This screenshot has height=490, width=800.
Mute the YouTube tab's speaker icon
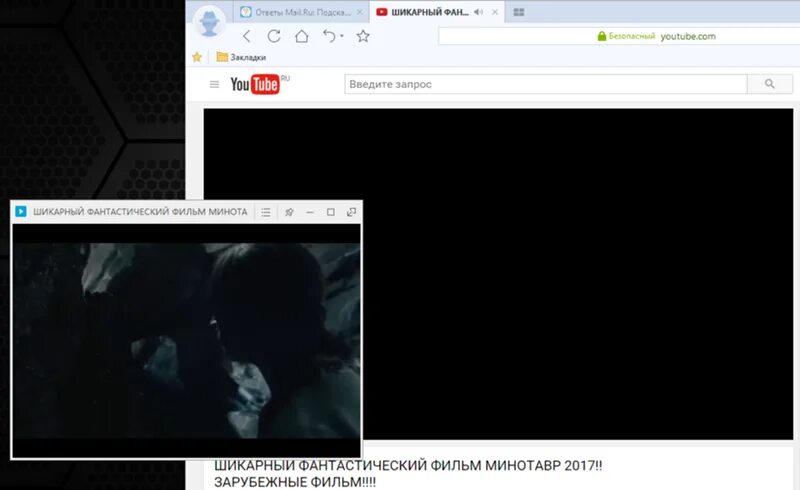pyautogui.click(x=478, y=12)
